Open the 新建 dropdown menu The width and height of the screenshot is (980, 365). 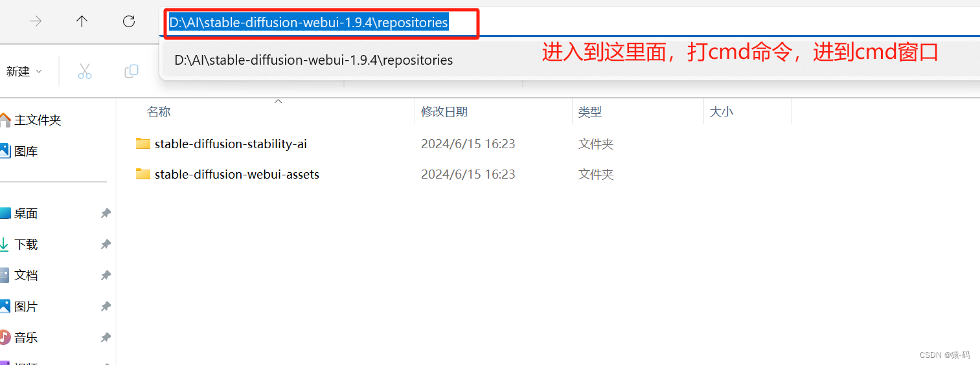(x=24, y=71)
